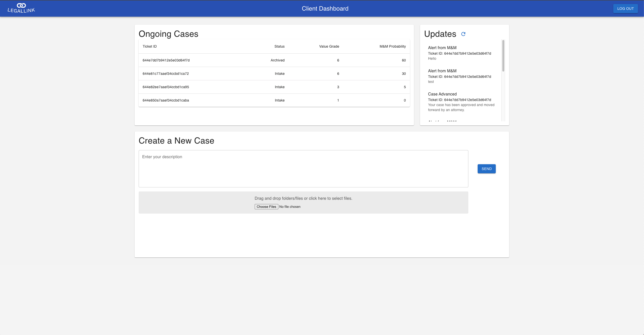Click the drag and drop file area
Screen dimensions: 644x335
[303, 198]
